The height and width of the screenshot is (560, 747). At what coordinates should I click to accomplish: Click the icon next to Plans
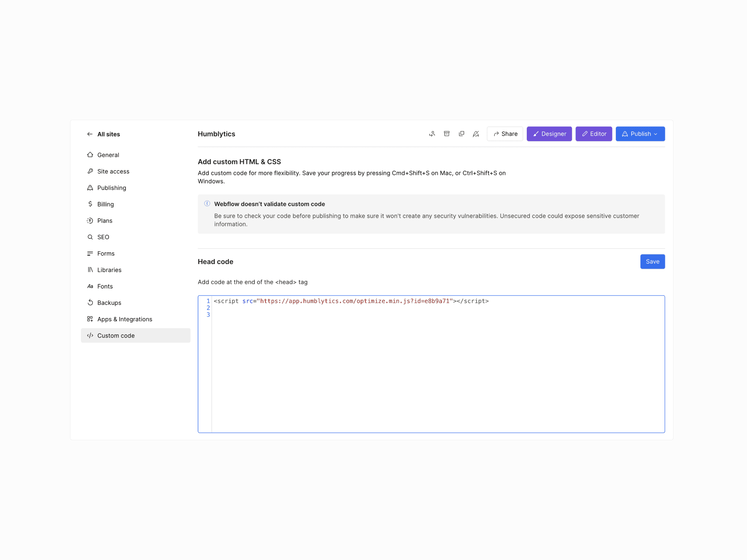90,220
